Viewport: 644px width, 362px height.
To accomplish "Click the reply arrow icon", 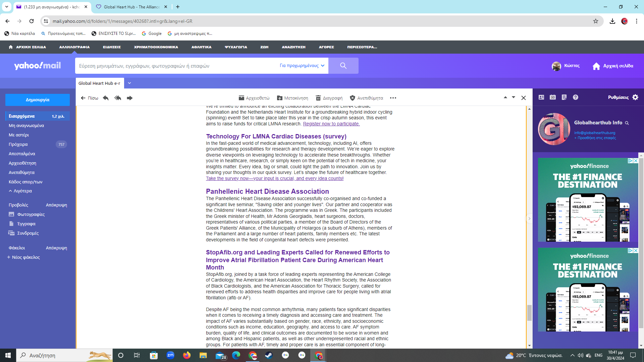I will (106, 98).
